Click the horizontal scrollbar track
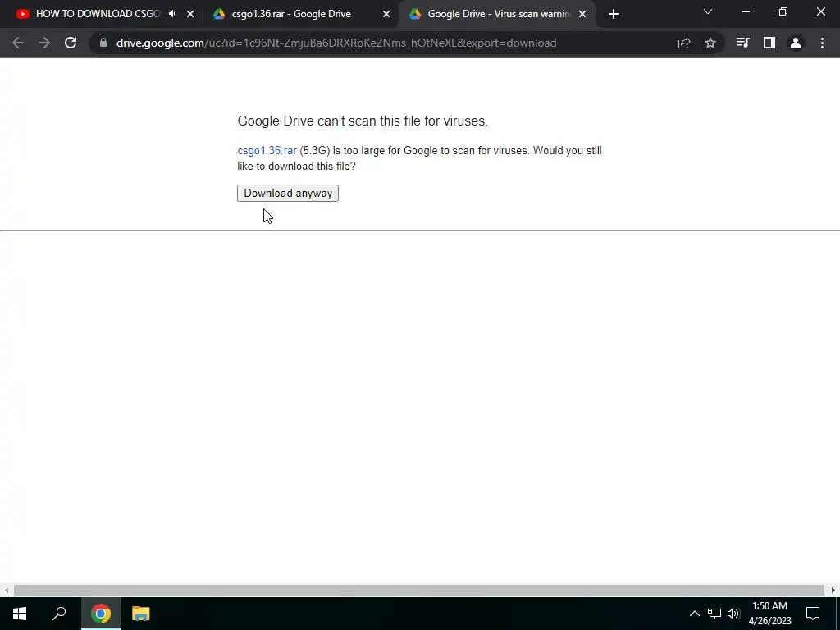This screenshot has height=630, width=840. (x=419, y=590)
